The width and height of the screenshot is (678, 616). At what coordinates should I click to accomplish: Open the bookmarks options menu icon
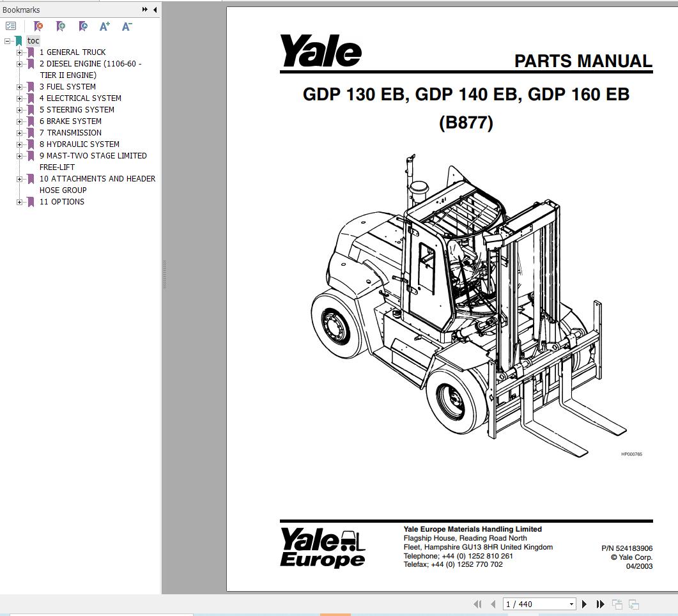(10, 26)
